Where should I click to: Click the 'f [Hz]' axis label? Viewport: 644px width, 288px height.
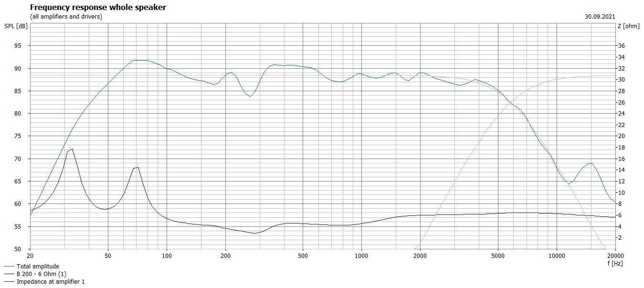coord(615,263)
